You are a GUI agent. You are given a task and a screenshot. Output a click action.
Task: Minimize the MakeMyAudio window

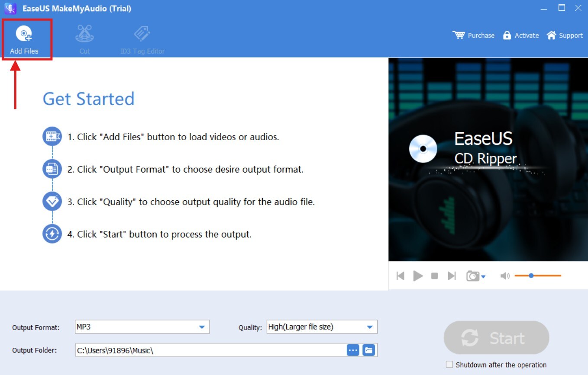(545, 8)
